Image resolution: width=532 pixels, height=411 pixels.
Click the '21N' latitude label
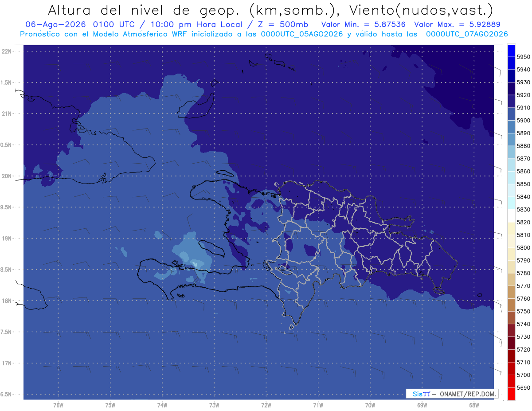click(7, 114)
